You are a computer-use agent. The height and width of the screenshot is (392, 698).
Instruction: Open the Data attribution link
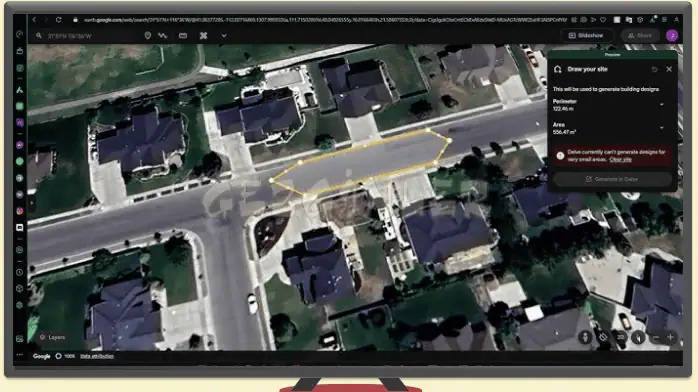pos(97,356)
